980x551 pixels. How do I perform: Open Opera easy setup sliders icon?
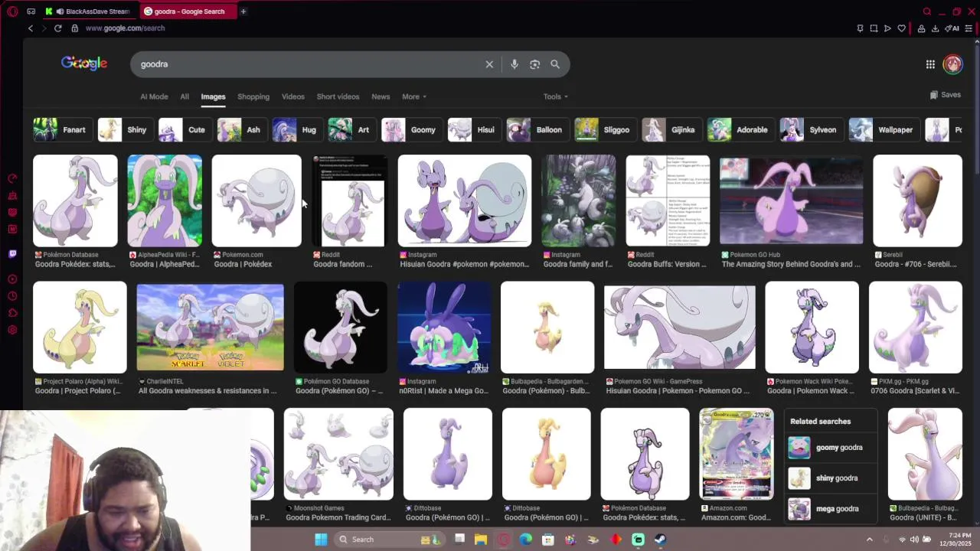click(969, 28)
